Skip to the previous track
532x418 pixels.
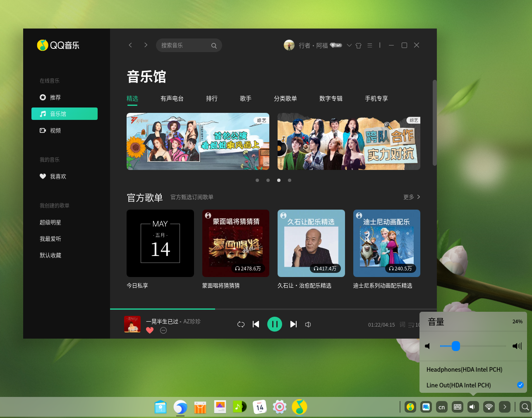pos(256,324)
